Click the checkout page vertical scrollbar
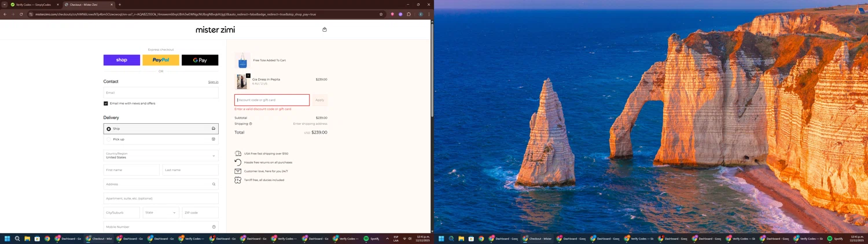The width and height of the screenshot is (868, 244). click(432, 69)
